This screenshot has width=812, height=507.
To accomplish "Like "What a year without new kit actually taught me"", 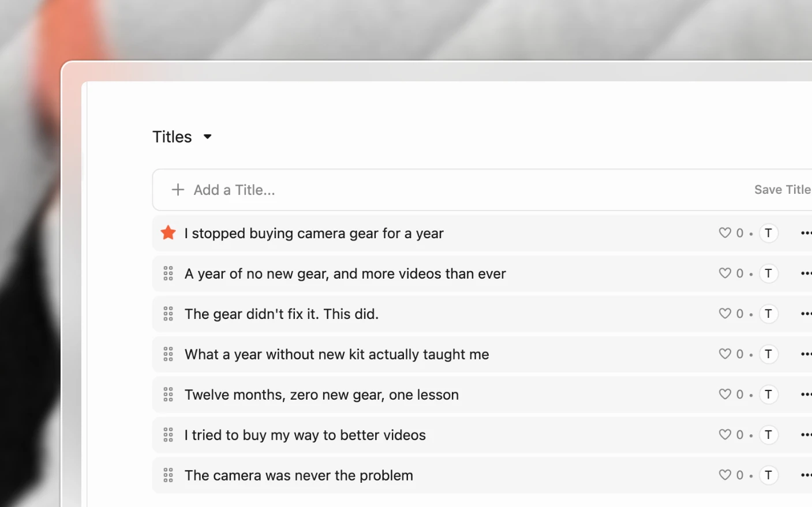I will [x=725, y=354].
